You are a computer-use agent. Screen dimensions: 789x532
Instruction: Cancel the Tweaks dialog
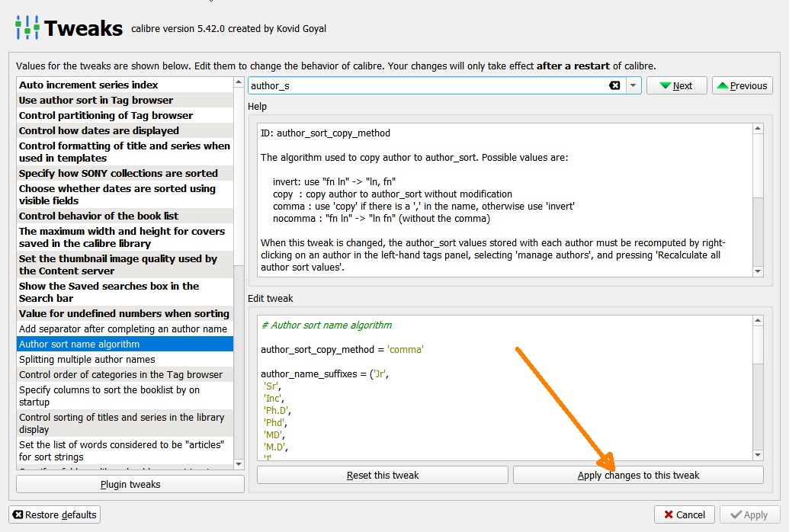pyautogui.click(x=685, y=514)
